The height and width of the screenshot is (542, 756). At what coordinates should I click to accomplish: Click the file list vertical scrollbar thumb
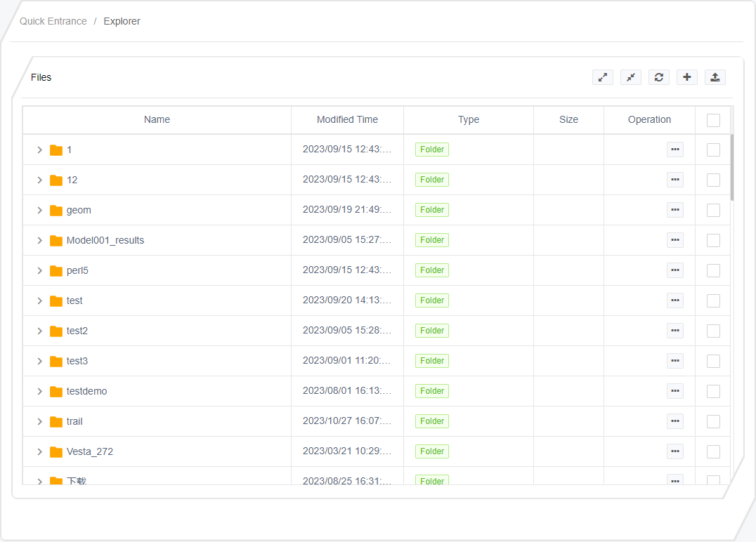pos(732,168)
